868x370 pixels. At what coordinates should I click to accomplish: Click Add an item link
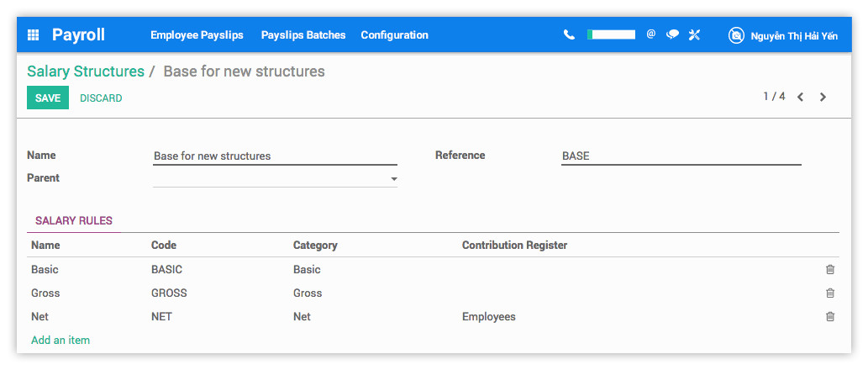[60, 341]
